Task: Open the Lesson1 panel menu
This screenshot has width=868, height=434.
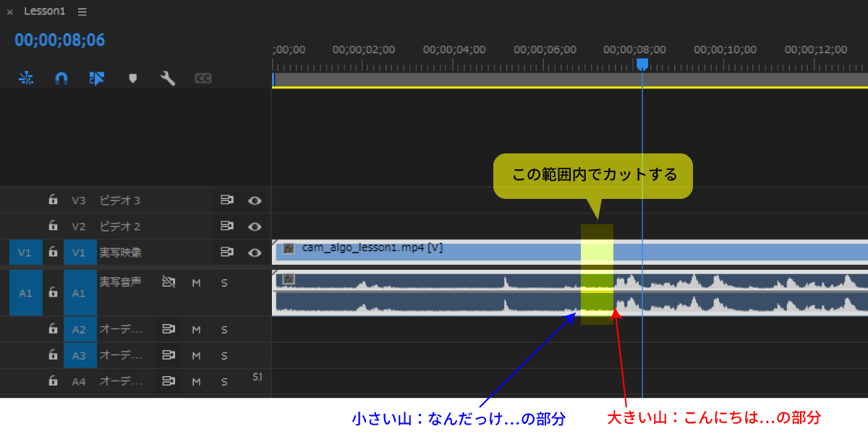Action: click(x=82, y=12)
